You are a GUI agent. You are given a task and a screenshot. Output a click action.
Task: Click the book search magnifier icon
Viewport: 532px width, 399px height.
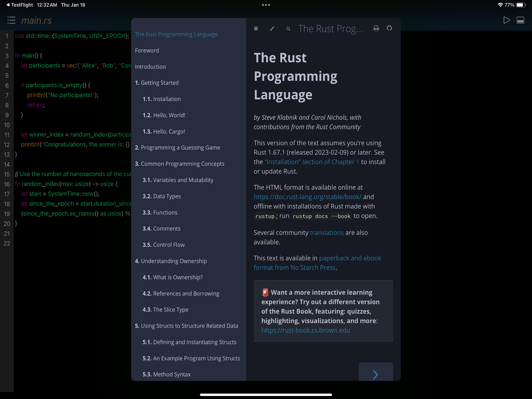pos(288,29)
